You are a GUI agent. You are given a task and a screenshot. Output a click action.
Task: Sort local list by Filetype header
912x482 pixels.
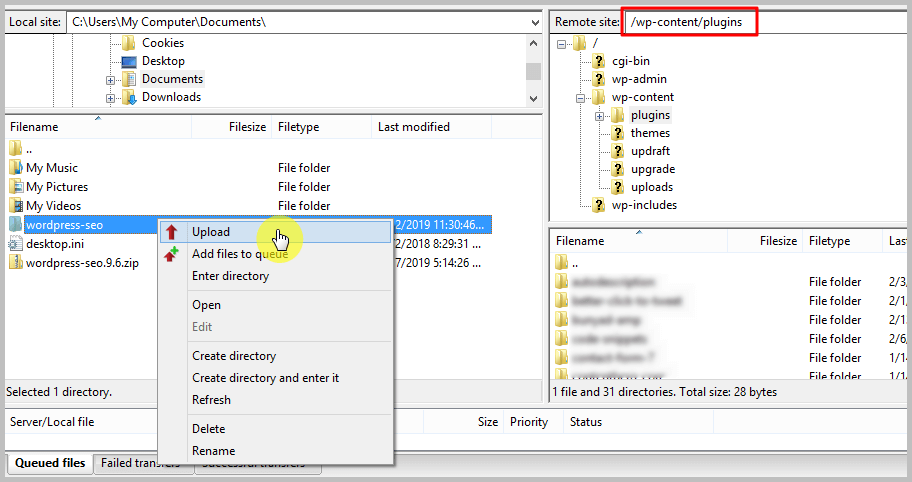tap(322, 127)
